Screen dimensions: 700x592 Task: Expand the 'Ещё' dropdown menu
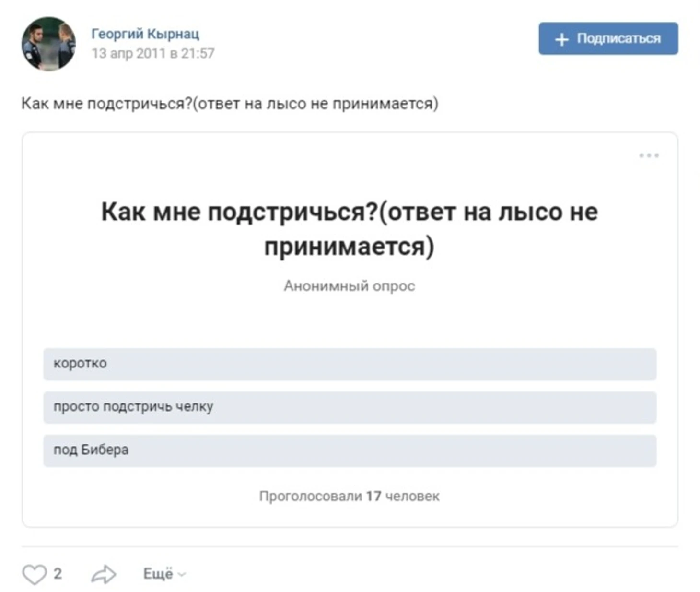point(158,574)
